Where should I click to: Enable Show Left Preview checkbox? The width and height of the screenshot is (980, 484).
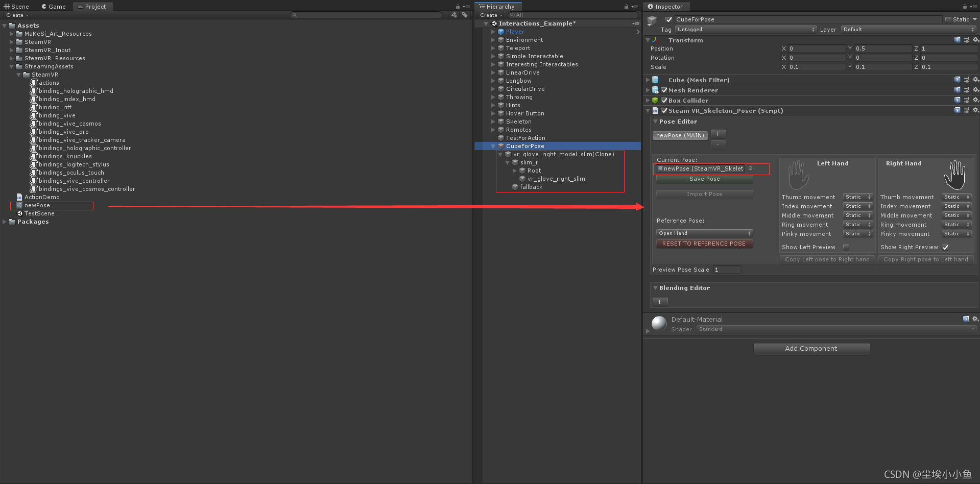pos(846,247)
